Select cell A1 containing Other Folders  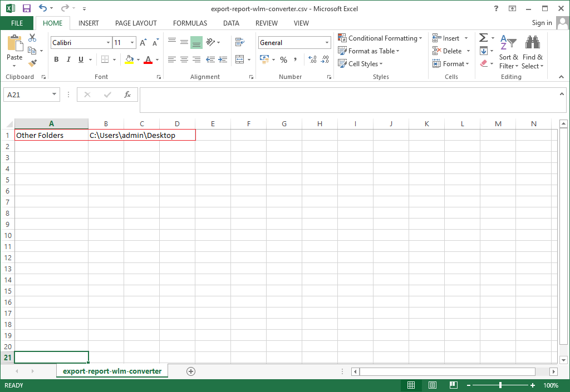click(51, 135)
